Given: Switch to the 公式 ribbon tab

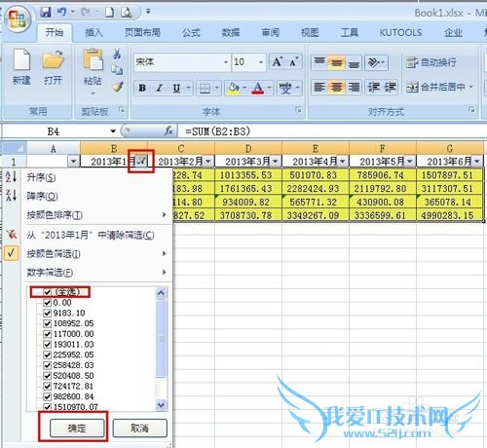Looking at the screenshot, I should tap(191, 32).
